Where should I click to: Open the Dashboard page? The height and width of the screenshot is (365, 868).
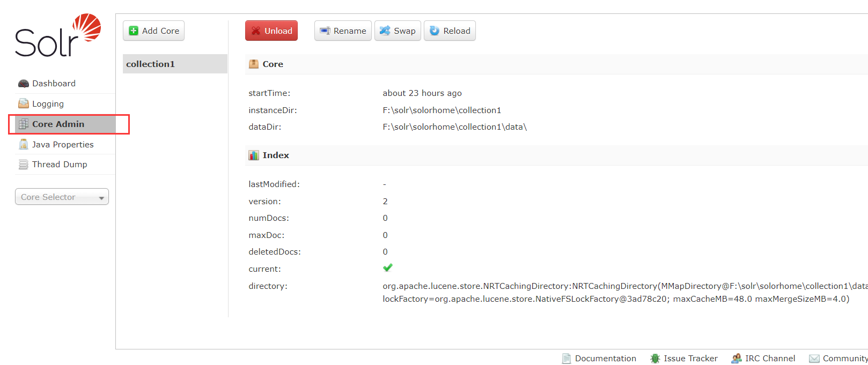click(x=54, y=84)
